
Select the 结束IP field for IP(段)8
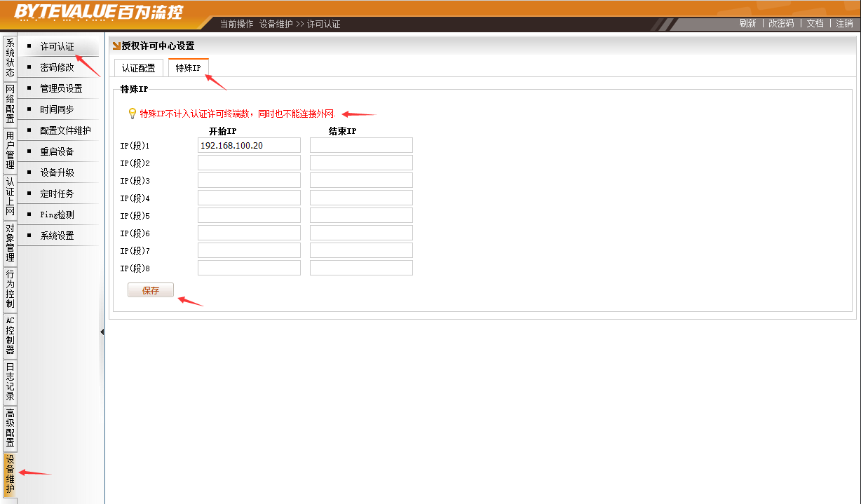pos(361,268)
